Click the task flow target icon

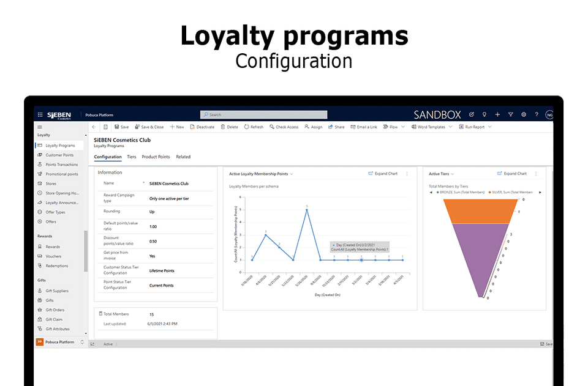tap(472, 114)
